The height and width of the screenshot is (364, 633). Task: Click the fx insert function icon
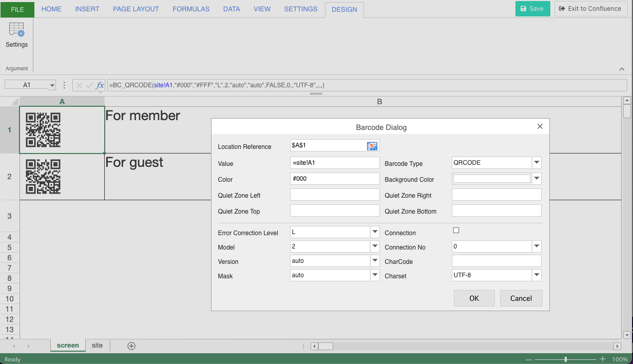100,85
